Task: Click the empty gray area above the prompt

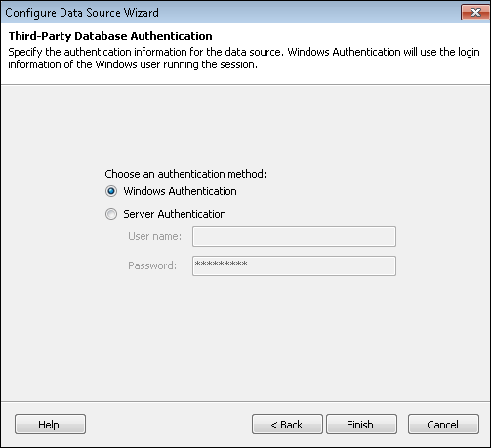Action: 245,127
